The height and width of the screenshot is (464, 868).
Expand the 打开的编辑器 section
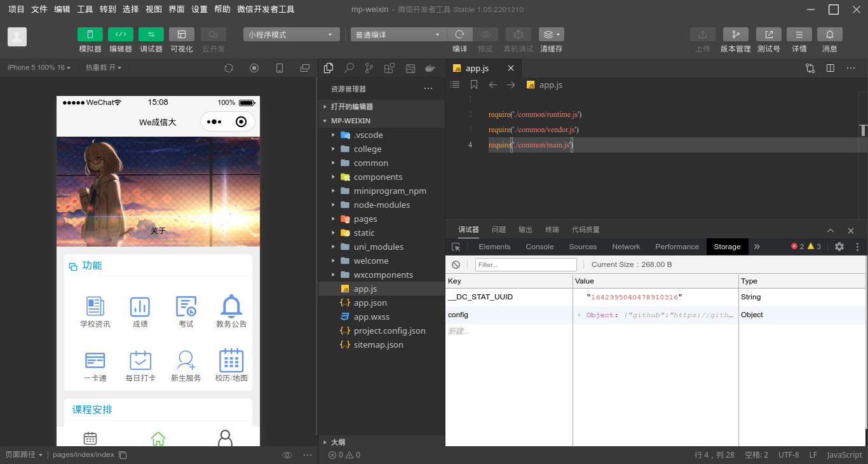(x=381, y=107)
